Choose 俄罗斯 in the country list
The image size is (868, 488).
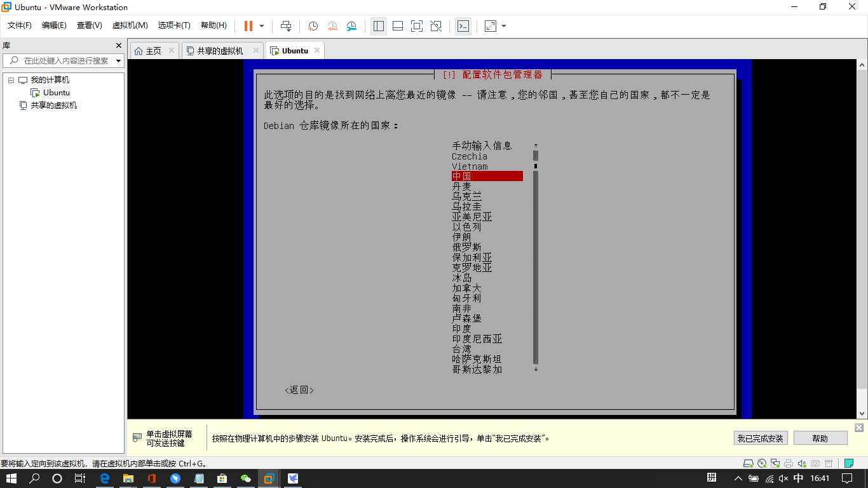467,247
